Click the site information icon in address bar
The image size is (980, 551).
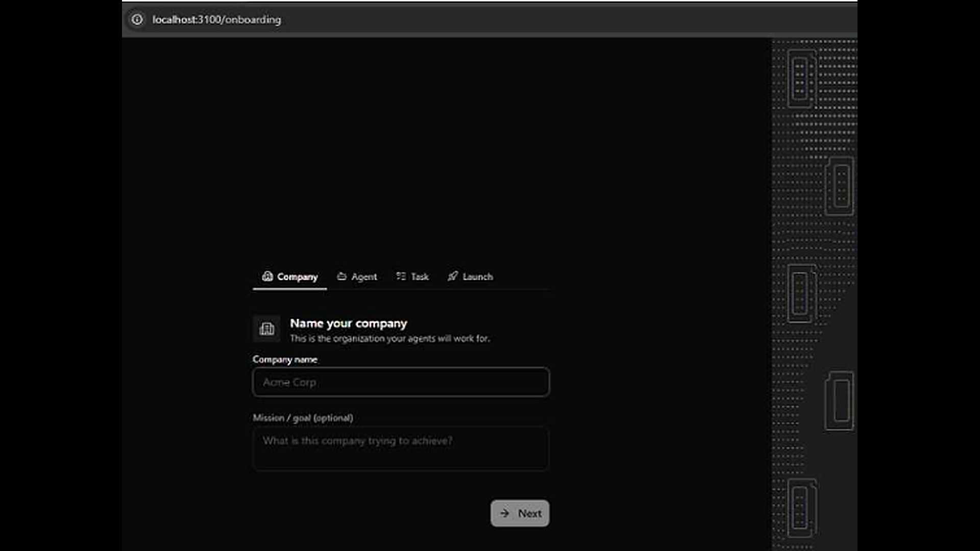137,19
